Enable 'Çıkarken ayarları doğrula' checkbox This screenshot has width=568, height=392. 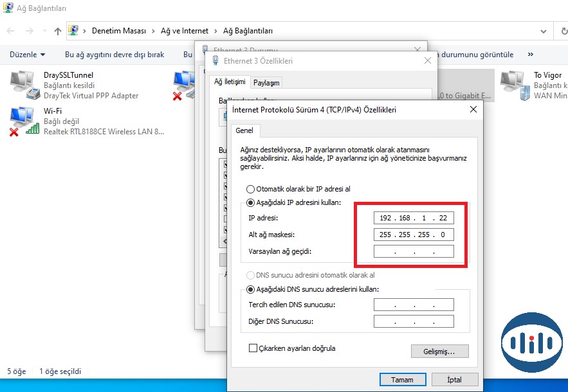coord(253,348)
